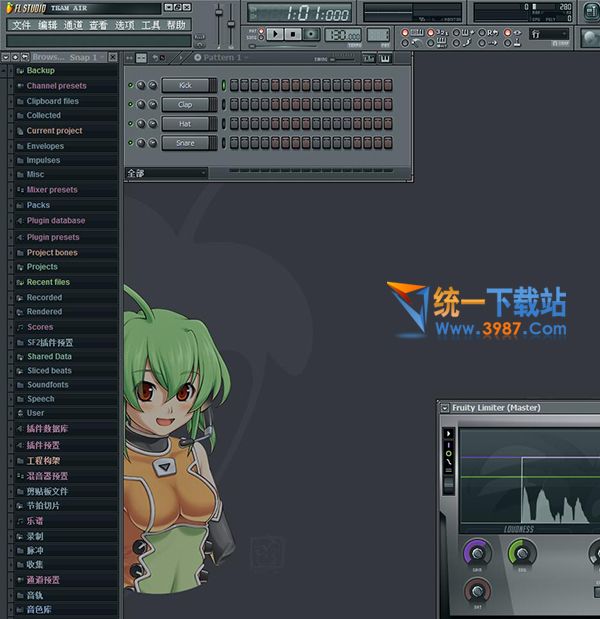This screenshot has height=619, width=600.
Task: Toggle the wait-for-input option light
Action: (431, 43)
